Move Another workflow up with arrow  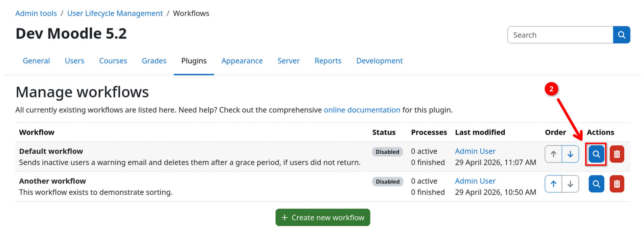coord(553,184)
